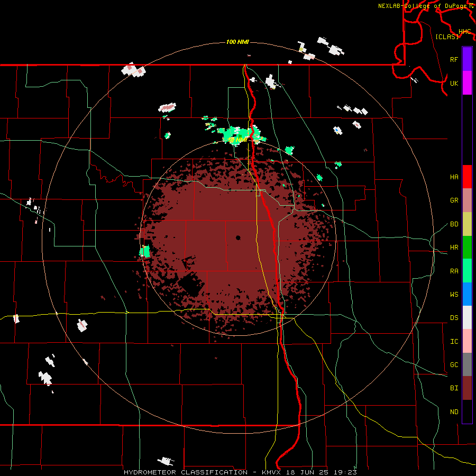
Task: Click the ND black legend swatch
Action: click(467, 411)
